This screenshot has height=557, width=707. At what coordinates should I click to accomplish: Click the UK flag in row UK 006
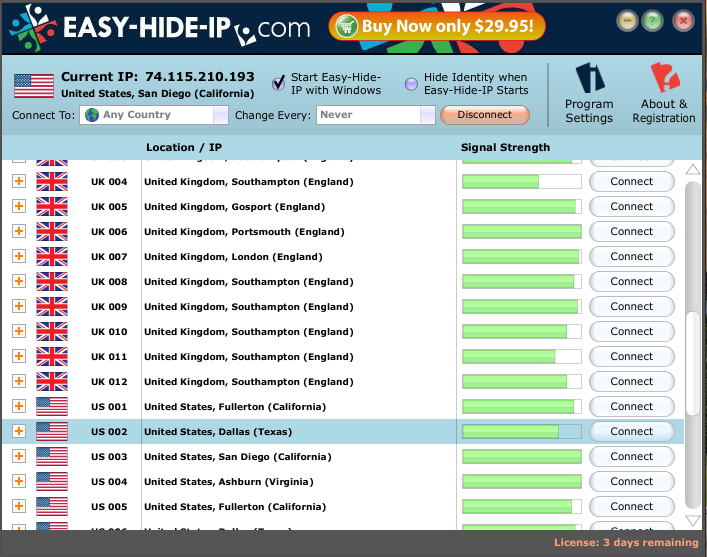tap(52, 231)
